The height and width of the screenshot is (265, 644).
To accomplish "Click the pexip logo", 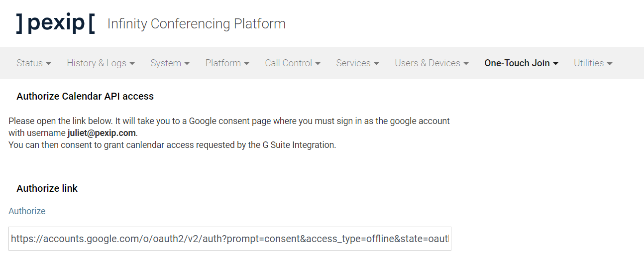I will (55, 23).
